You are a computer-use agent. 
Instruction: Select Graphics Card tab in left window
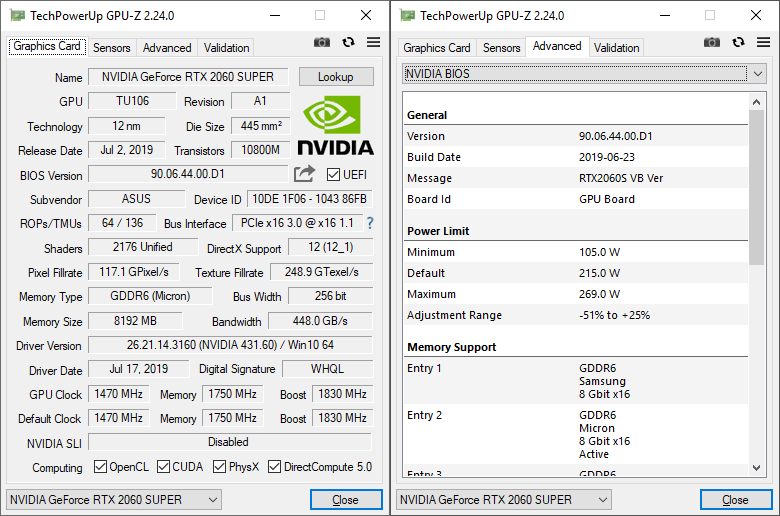[x=47, y=46]
